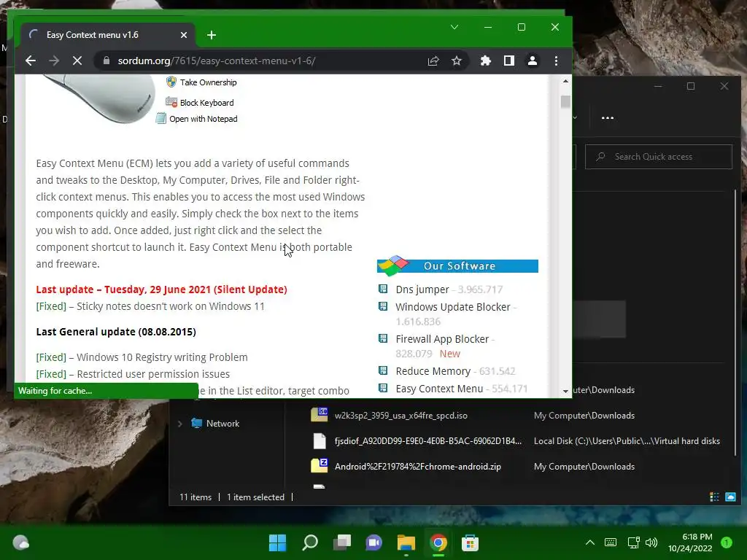The height and width of the screenshot is (560, 747).
Task: Open Chat app on taskbar
Action: click(373, 542)
